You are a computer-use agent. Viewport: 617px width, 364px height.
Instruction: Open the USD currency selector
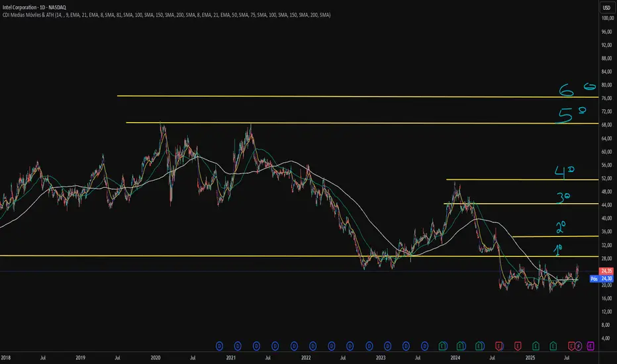[607, 7]
